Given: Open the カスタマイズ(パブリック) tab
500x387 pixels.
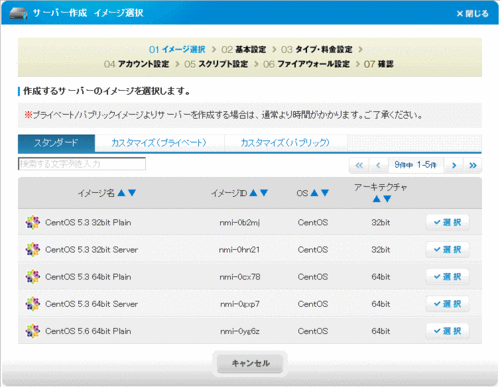Looking at the screenshot, I should click(285, 143).
